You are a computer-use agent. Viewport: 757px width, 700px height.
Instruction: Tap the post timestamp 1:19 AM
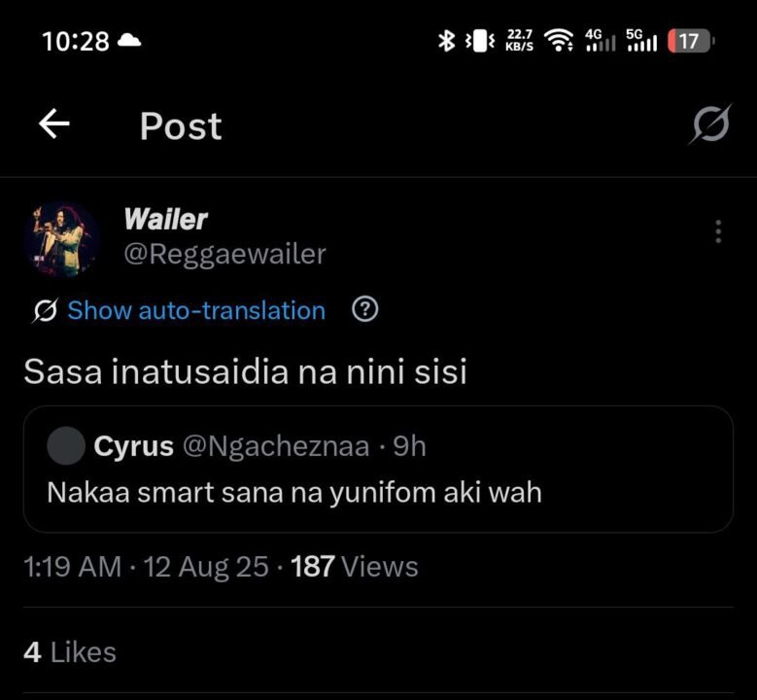[72, 567]
